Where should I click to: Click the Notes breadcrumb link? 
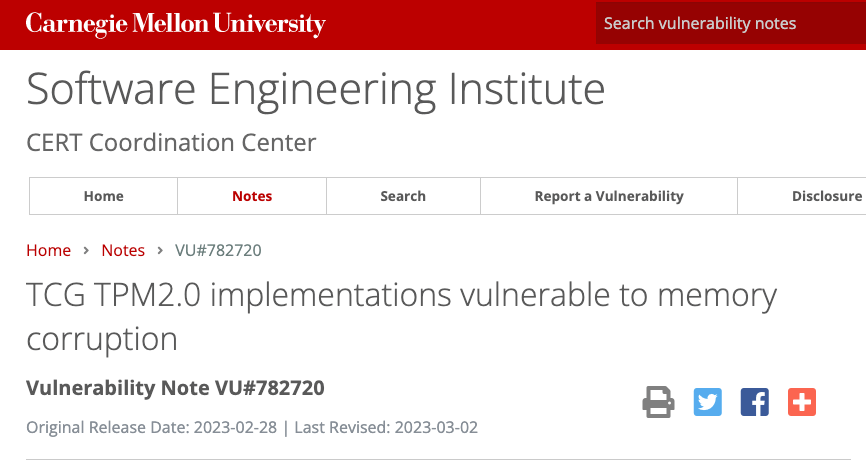[123, 250]
